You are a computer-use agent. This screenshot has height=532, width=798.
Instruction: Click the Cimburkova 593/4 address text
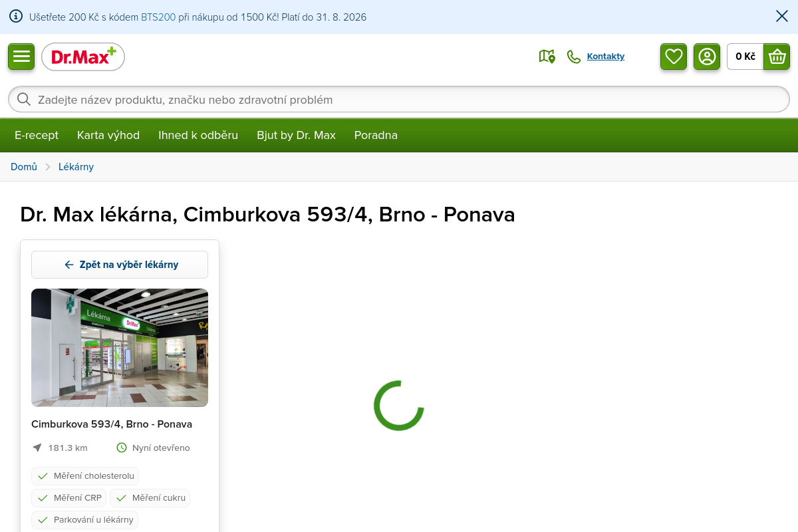(x=112, y=424)
